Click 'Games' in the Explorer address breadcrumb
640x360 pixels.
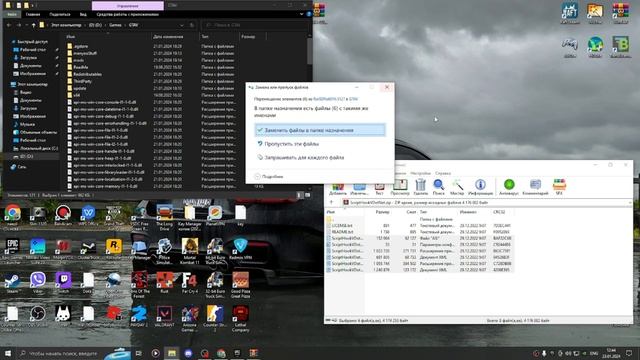116,25
